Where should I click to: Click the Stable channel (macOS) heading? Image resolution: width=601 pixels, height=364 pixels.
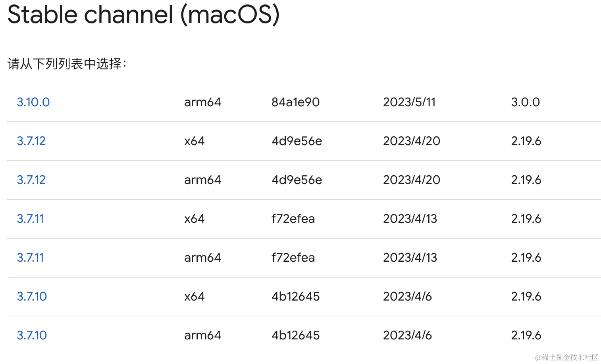tap(144, 15)
